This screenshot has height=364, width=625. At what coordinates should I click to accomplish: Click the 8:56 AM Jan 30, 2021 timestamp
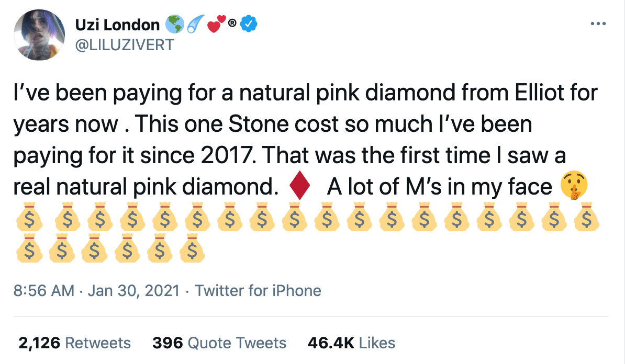coord(96,290)
